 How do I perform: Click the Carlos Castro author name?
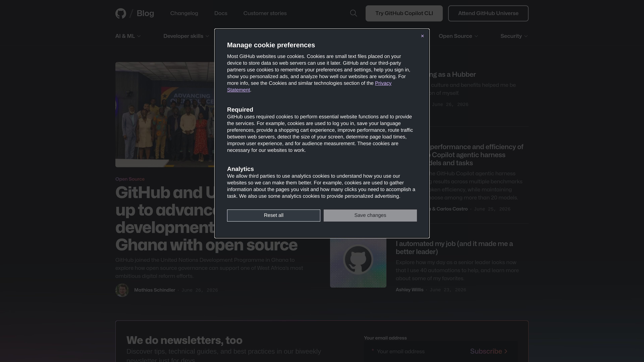(452, 209)
